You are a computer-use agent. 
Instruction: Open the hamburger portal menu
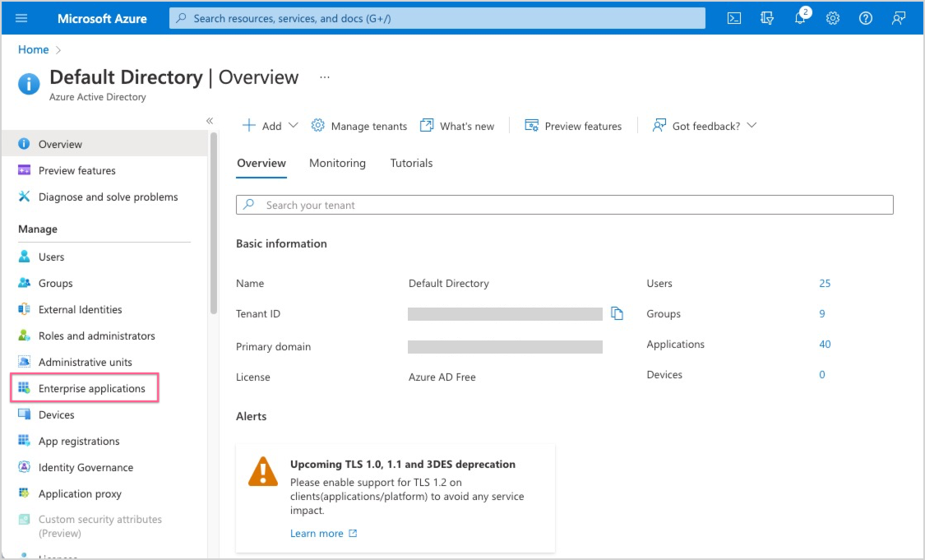tap(21, 18)
